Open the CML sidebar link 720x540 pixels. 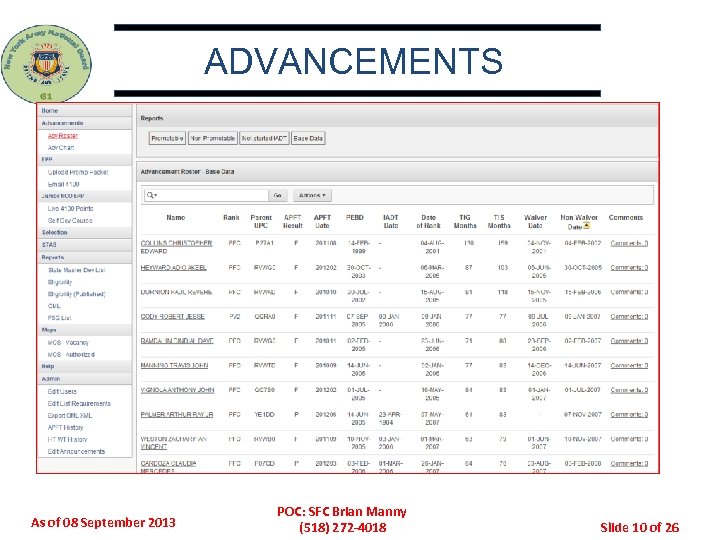point(54,306)
